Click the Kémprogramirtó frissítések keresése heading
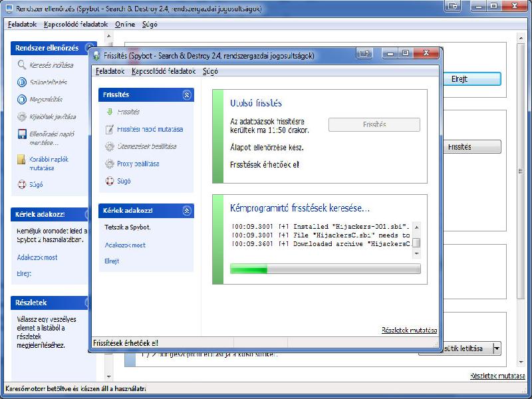This screenshot has height=399, width=532. [x=300, y=207]
